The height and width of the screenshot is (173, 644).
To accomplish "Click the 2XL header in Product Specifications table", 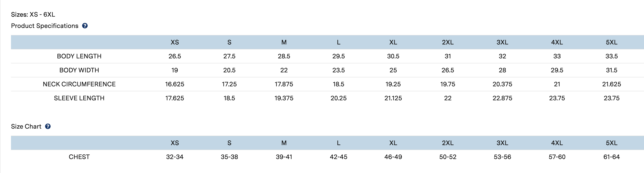I will [447, 42].
